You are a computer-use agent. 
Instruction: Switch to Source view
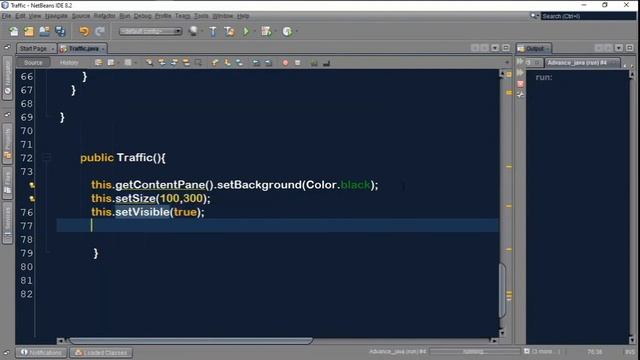pyautogui.click(x=33, y=62)
